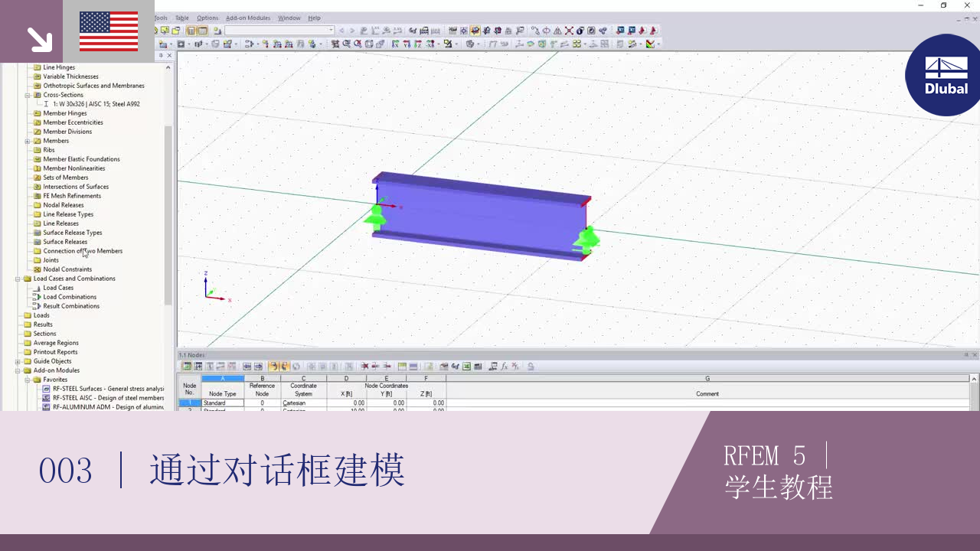Image resolution: width=980 pixels, height=551 pixels.
Task: Click the first icon in table toolbar
Action: tap(187, 367)
